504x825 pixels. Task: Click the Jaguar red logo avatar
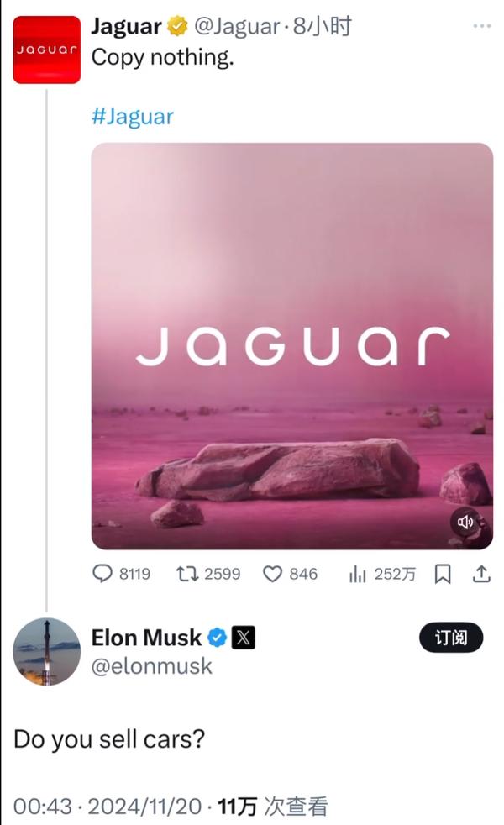[47, 50]
